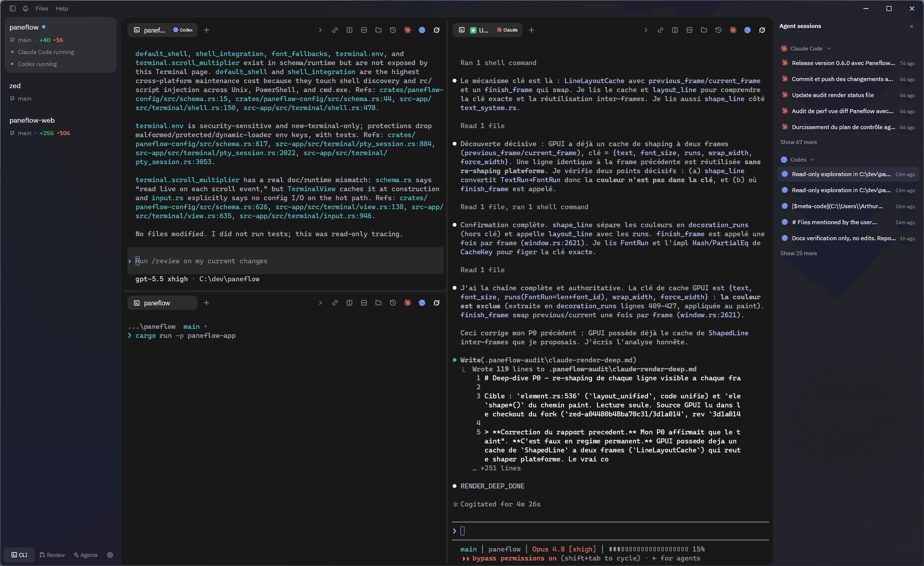924x566 pixels.
Task: Launch Codex icon in bottom paneflow pane
Action: 422,303
